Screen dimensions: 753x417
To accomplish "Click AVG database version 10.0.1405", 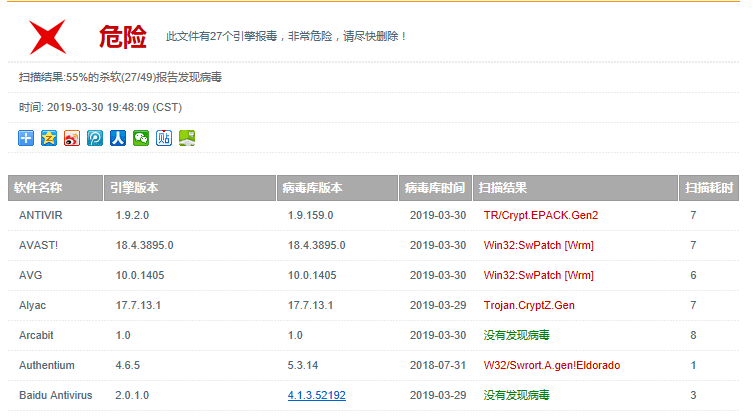I will 312,275.
